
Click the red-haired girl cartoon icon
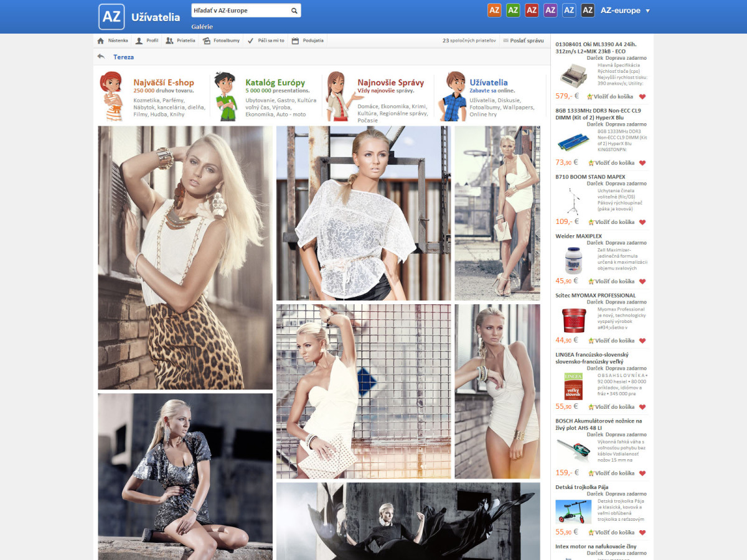[112, 96]
